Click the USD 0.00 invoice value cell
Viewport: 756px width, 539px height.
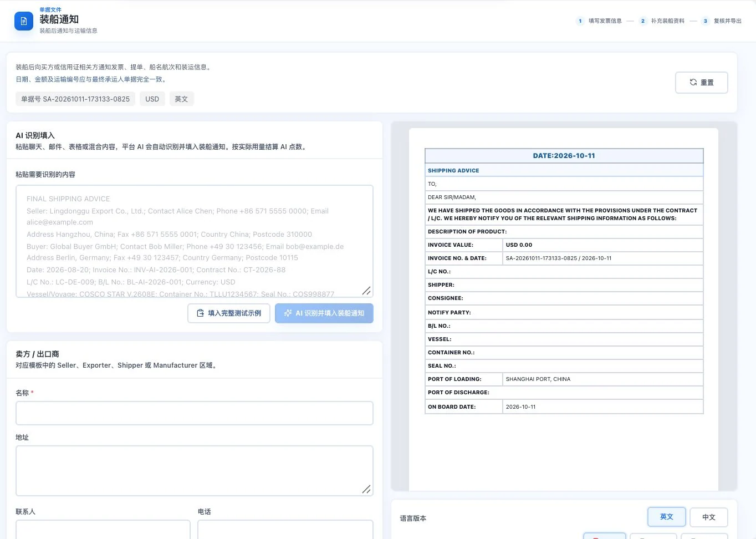tap(603, 245)
